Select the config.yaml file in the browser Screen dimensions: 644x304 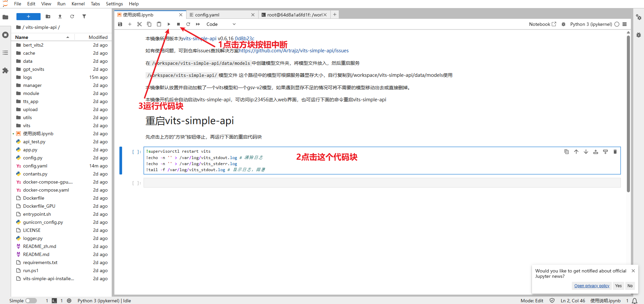pyautogui.click(x=61, y=166)
